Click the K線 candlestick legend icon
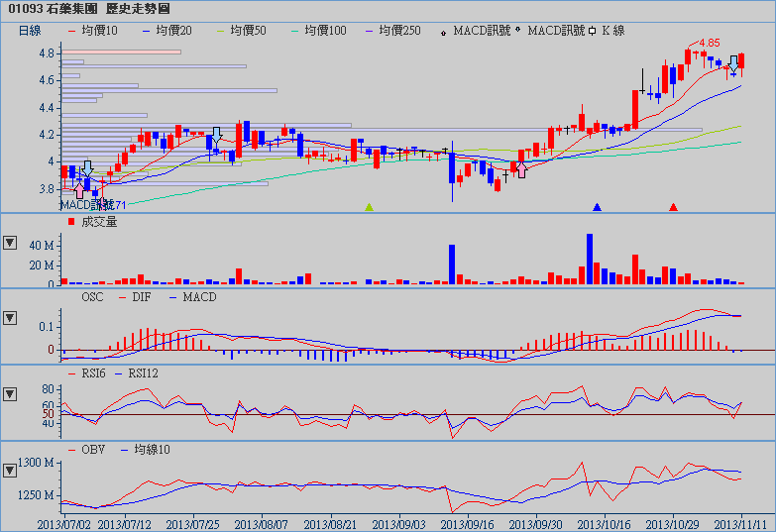 (594, 31)
